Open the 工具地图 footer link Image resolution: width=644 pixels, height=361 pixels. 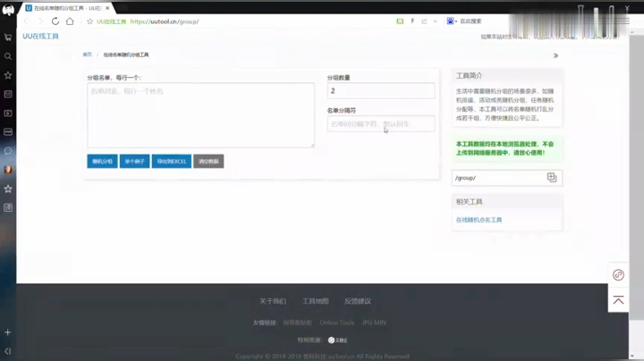316,301
